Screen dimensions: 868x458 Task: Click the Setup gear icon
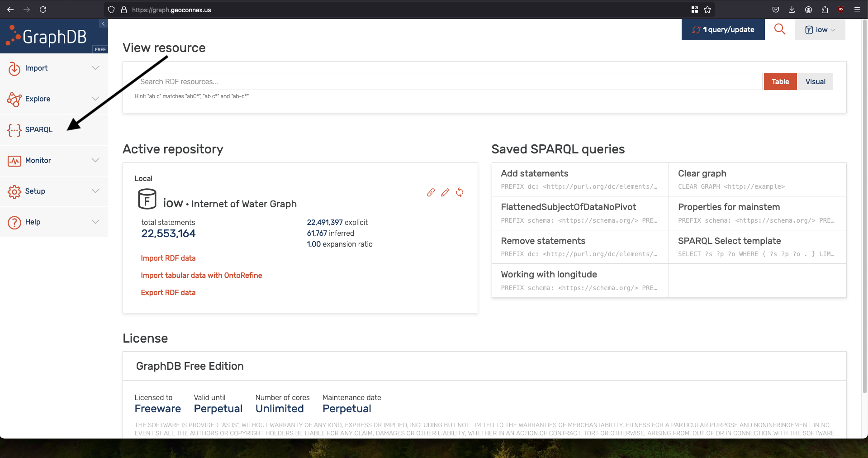tap(14, 191)
